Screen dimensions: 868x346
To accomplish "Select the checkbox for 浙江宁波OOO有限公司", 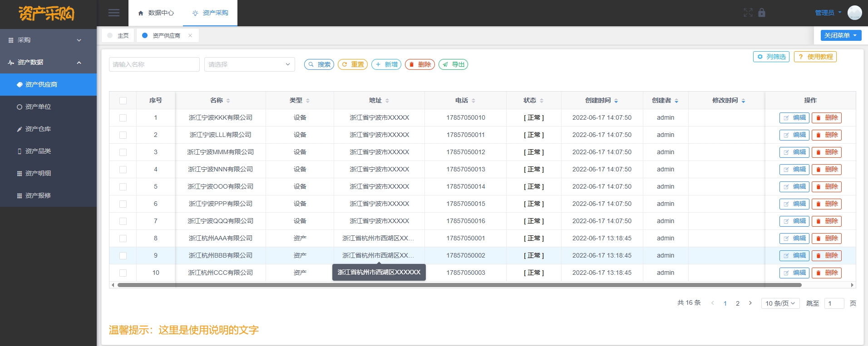I will 123,187.
